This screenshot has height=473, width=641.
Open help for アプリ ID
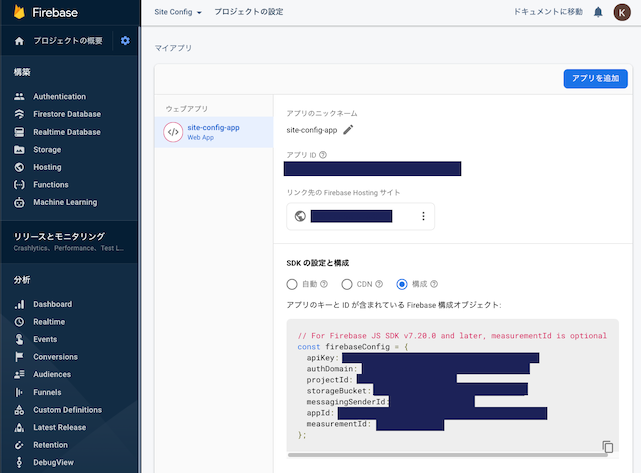click(x=323, y=155)
